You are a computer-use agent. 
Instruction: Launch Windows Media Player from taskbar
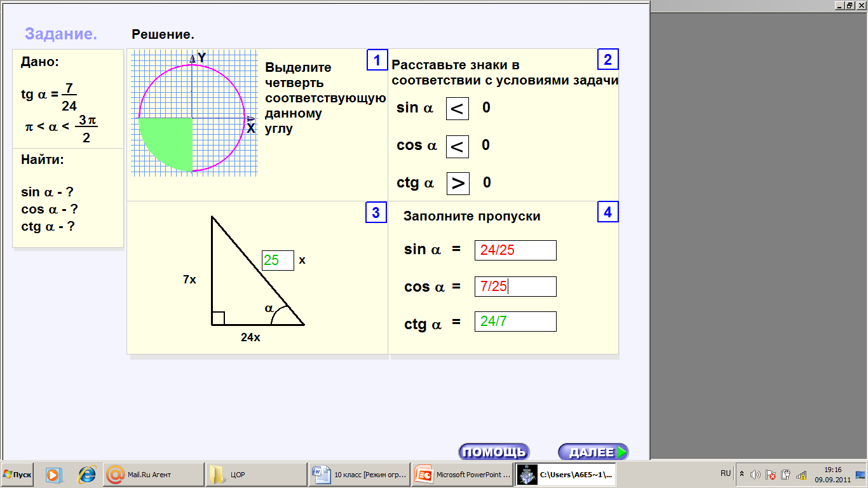(x=53, y=475)
